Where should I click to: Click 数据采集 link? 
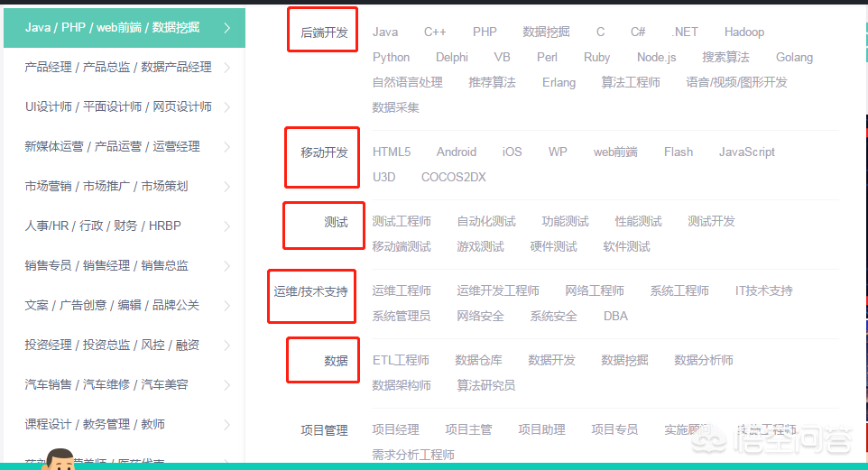(395, 107)
